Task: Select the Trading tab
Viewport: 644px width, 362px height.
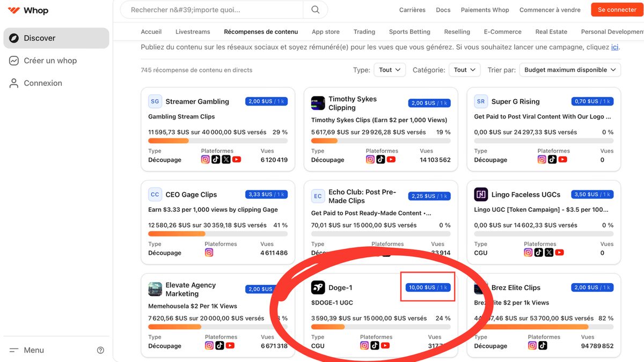Action: click(x=364, y=32)
